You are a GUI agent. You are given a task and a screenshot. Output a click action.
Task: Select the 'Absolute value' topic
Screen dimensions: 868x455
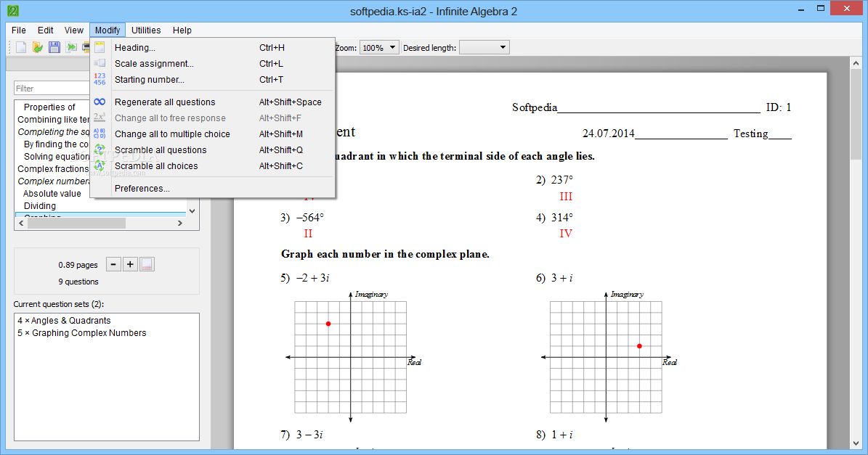(x=52, y=194)
